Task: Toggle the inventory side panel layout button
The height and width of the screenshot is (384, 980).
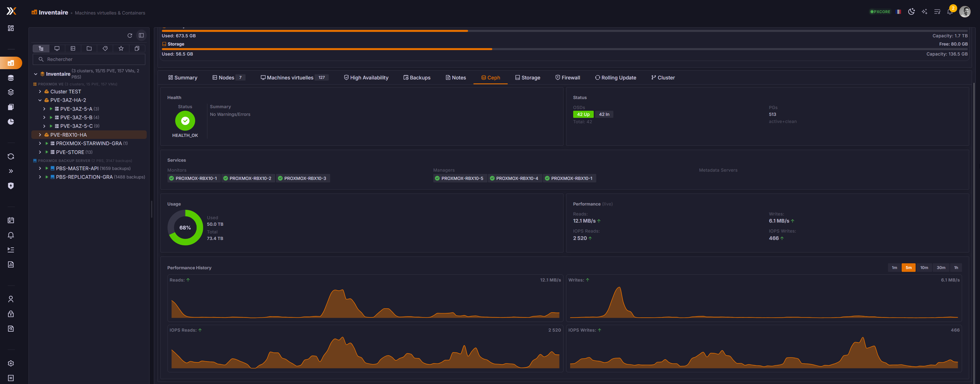Action: pos(141,35)
